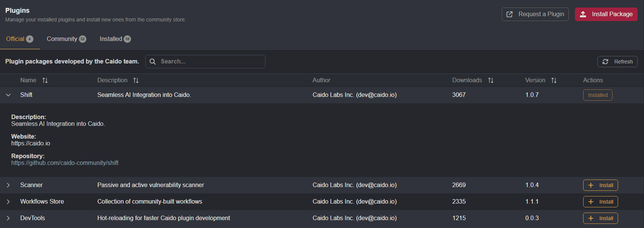Screen dimensions: 644x228
Task: Sort plugins using the Version sort icon
Action: point(554,80)
